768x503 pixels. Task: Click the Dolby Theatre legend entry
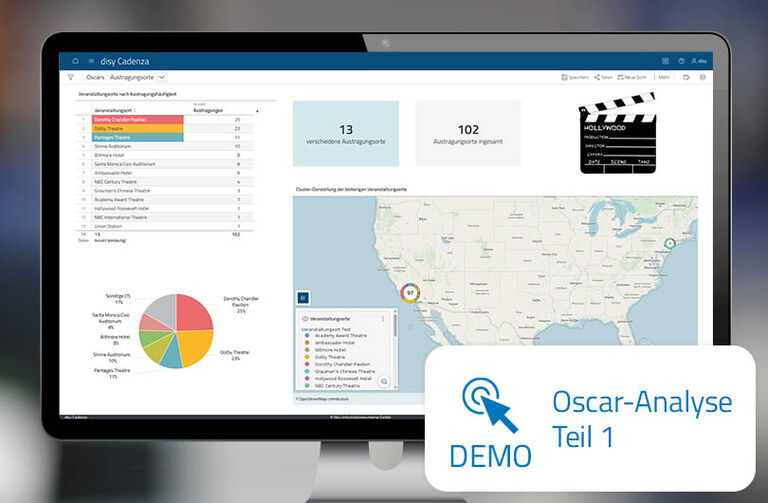325,357
